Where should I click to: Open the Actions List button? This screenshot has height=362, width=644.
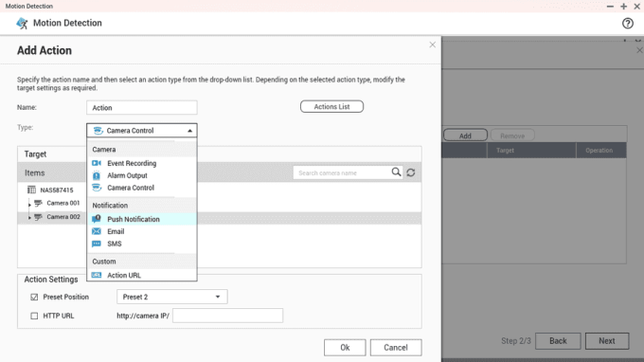[x=331, y=106]
